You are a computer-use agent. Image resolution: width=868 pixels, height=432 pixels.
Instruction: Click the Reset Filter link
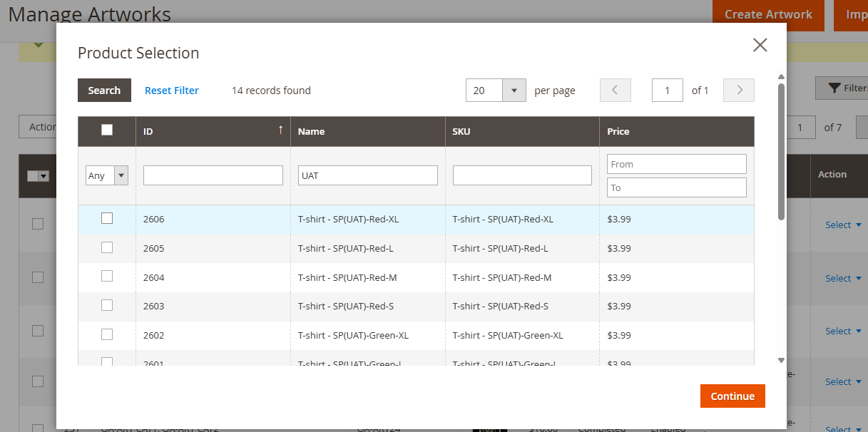coord(172,91)
